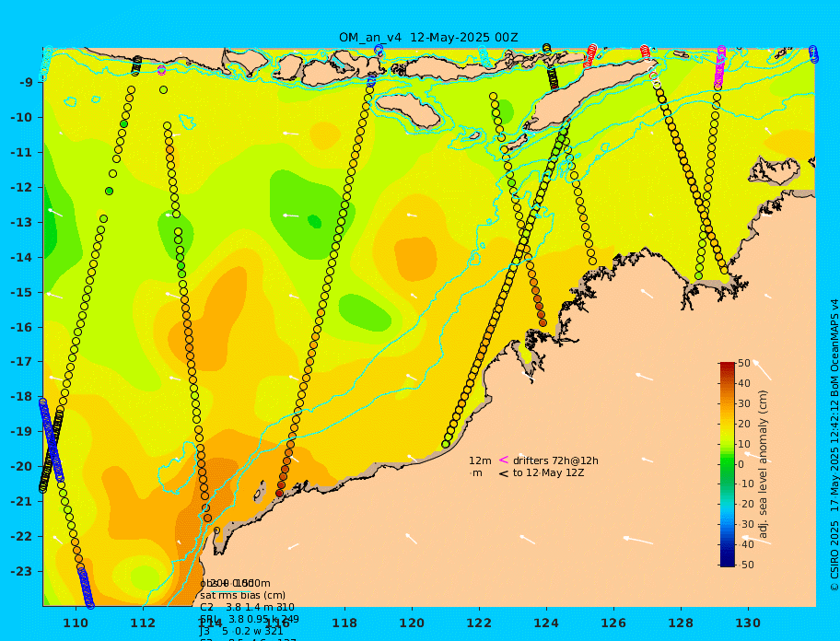Select latitude axis label -15
The image size is (840, 641).
click(21, 292)
